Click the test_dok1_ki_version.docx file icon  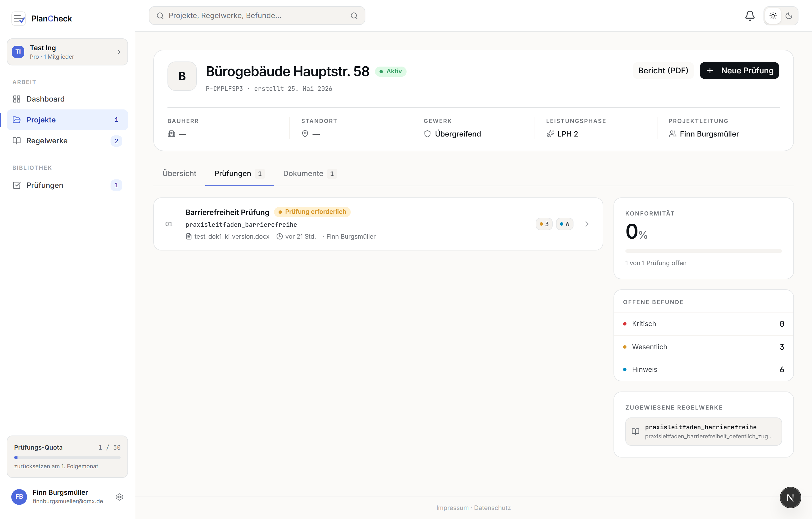point(189,237)
